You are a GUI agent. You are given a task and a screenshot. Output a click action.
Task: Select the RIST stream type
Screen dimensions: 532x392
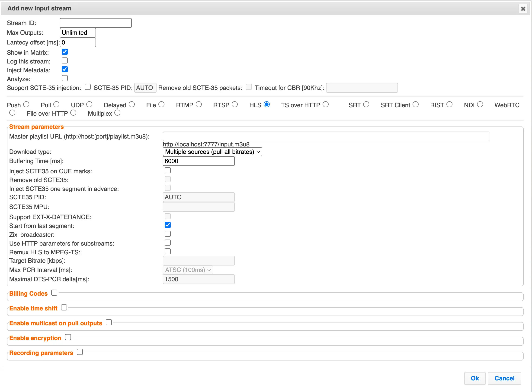(x=449, y=104)
